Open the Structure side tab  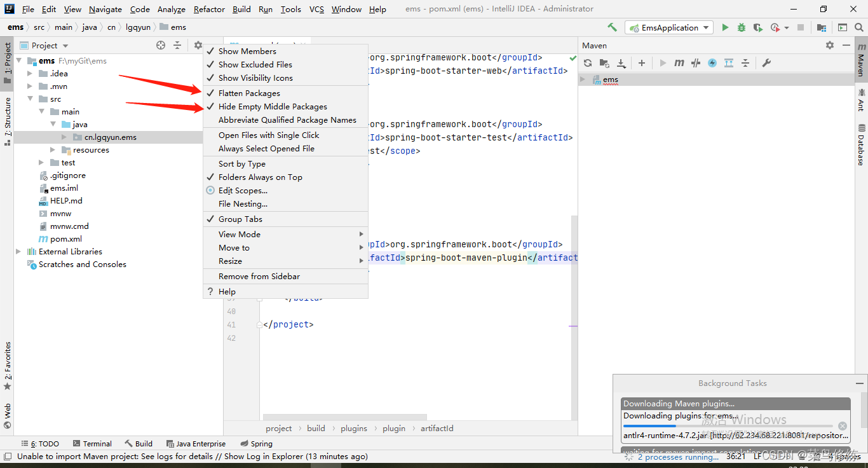pyautogui.click(x=7, y=121)
